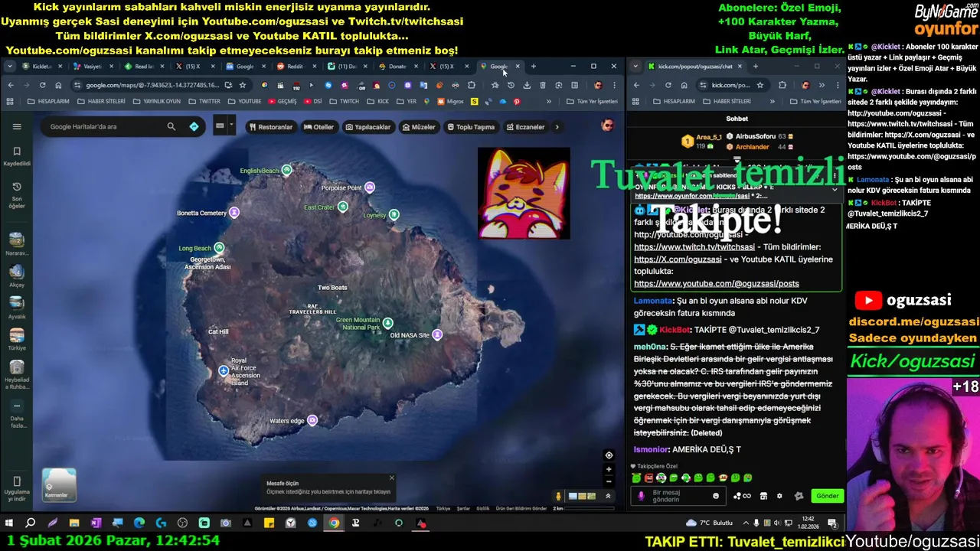Click the Google account avatar on Maps
The height and width of the screenshot is (551, 980).
607,126
